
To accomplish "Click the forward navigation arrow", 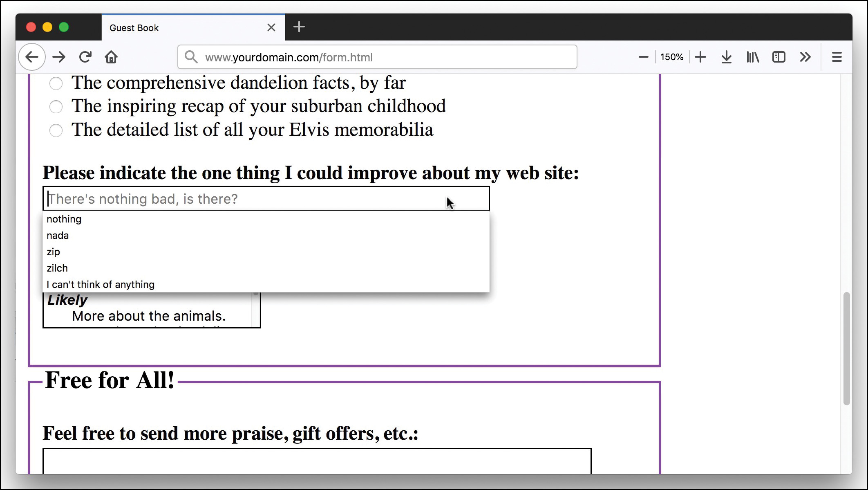I will tap(58, 57).
